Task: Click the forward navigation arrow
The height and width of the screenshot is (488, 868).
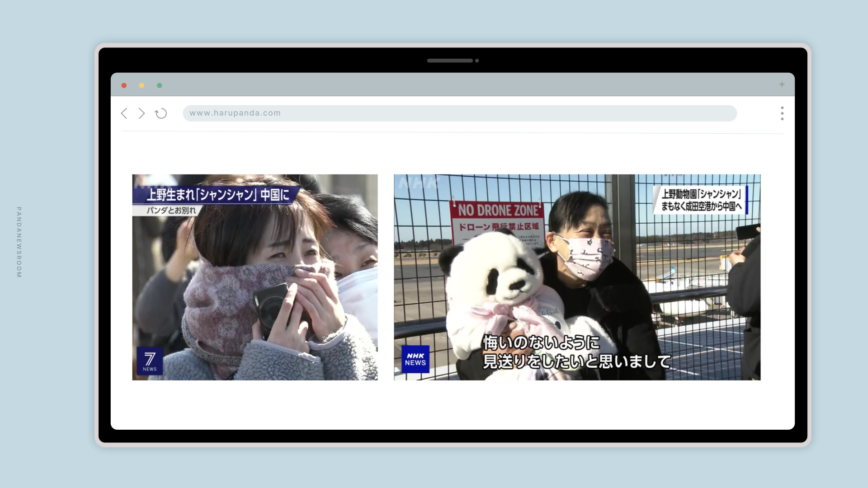Action: [142, 113]
